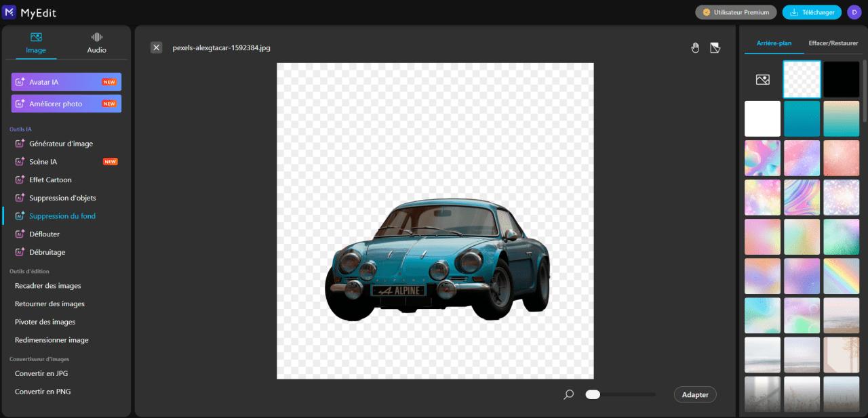Switch to the Effacer/Restaurer tab
The width and height of the screenshot is (868, 418).
833,43
